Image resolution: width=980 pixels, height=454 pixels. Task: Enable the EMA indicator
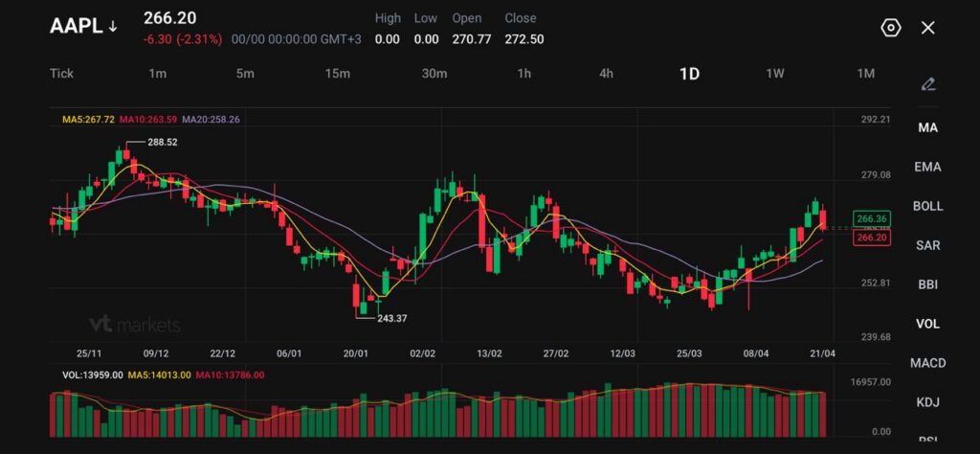point(927,167)
